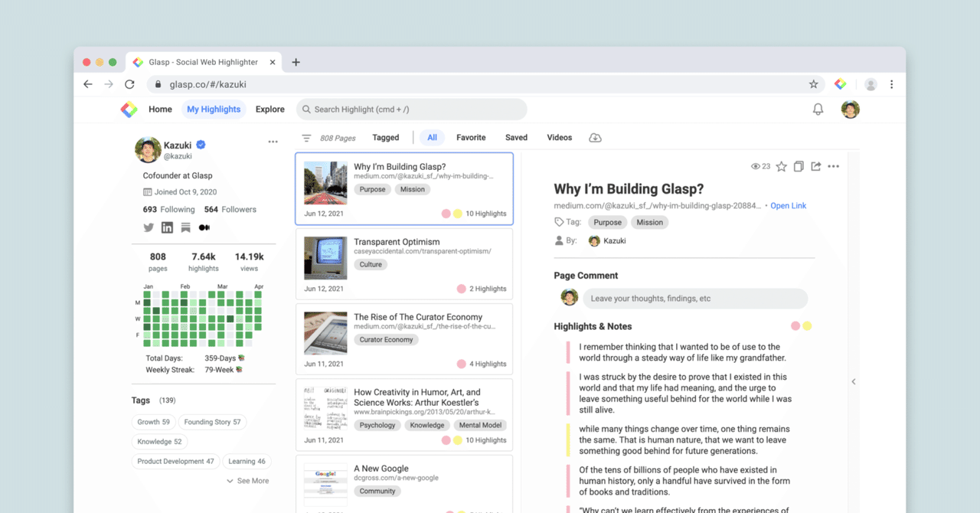Open the Arthur Koestler creativity article thumbnail
The image size is (980, 513).
coord(325,408)
